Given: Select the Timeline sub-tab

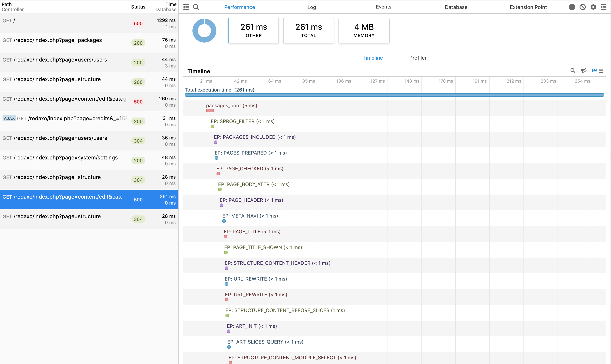Looking at the screenshot, I should coord(373,58).
